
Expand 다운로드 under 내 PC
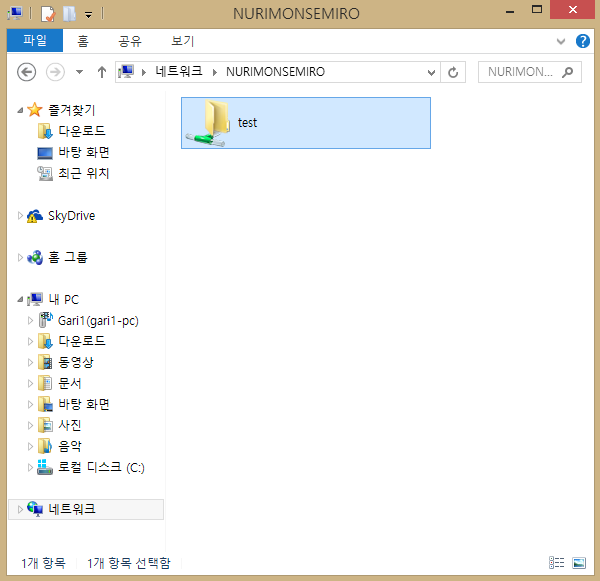point(30,341)
